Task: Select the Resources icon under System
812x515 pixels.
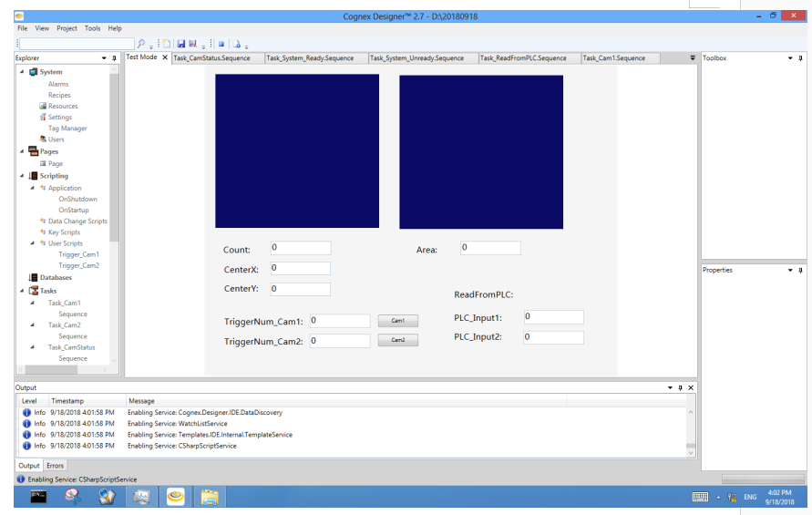Action: point(43,107)
